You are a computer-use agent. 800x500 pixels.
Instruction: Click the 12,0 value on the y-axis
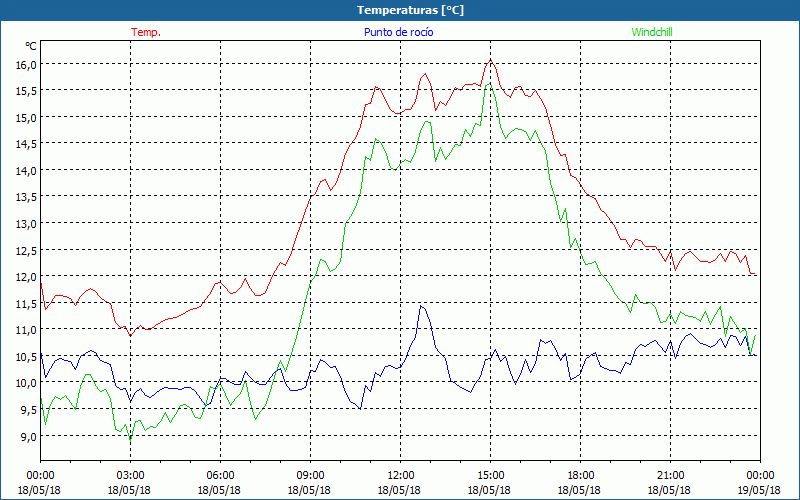tap(26, 277)
